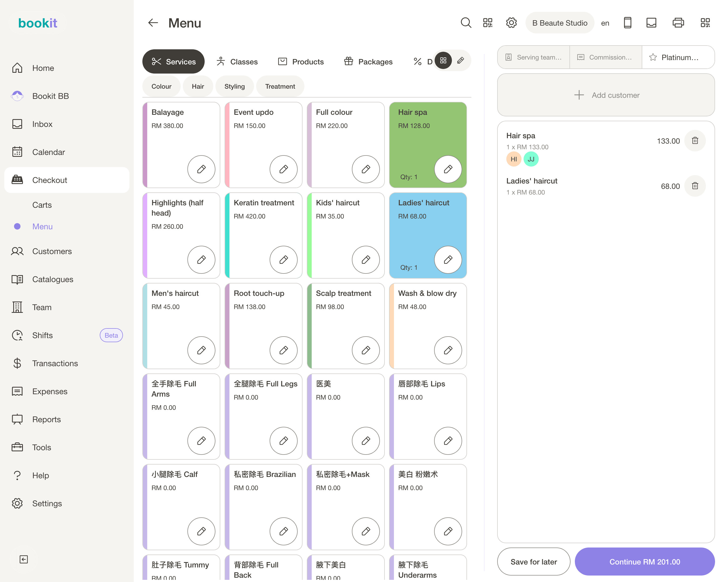Click Save for later button

pyautogui.click(x=534, y=562)
